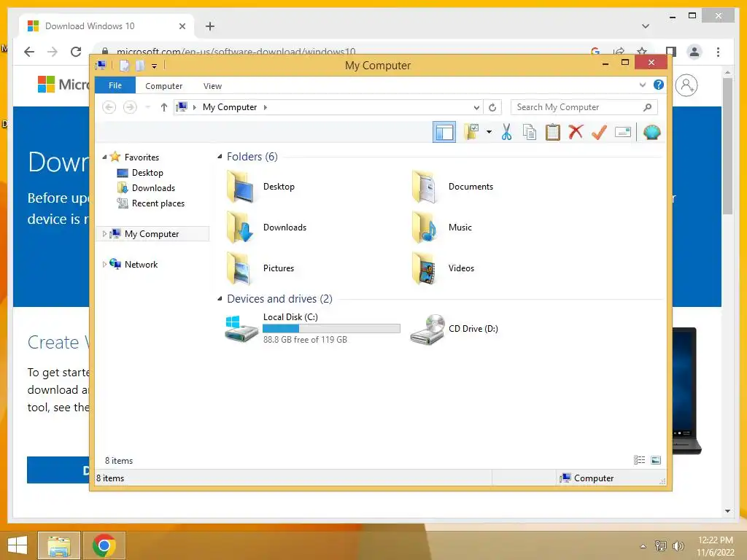Image resolution: width=747 pixels, height=560 pixels.
Task: Click the orange checkmark Properties icon
Action: click(x=599, y=132)
